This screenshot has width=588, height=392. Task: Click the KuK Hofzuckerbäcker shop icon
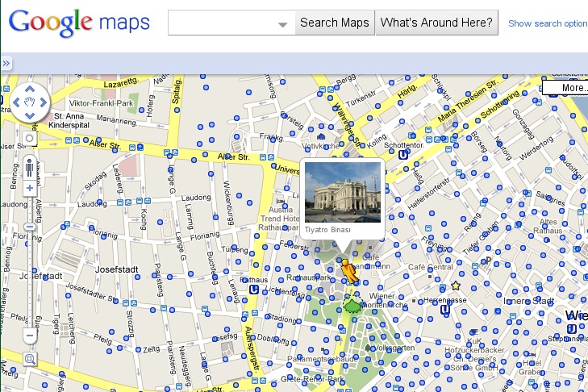coord(474,332)
